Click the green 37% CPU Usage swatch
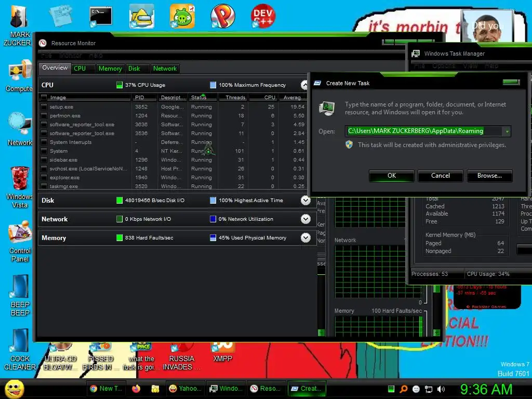The image size is (532, 399). click(x=119, y=85)
